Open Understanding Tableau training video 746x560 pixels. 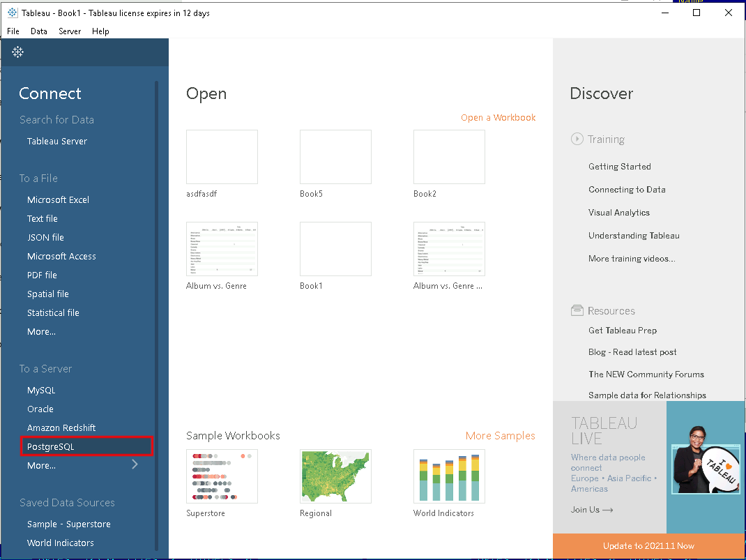pos(634,236)
